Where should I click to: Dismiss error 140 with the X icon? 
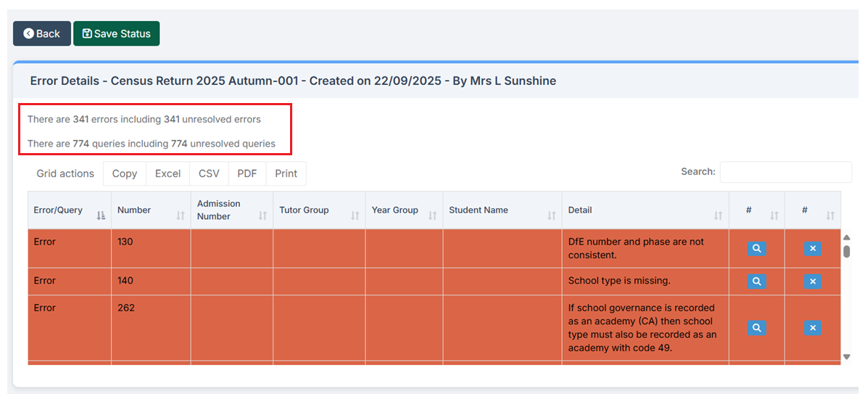click(812, 281)
